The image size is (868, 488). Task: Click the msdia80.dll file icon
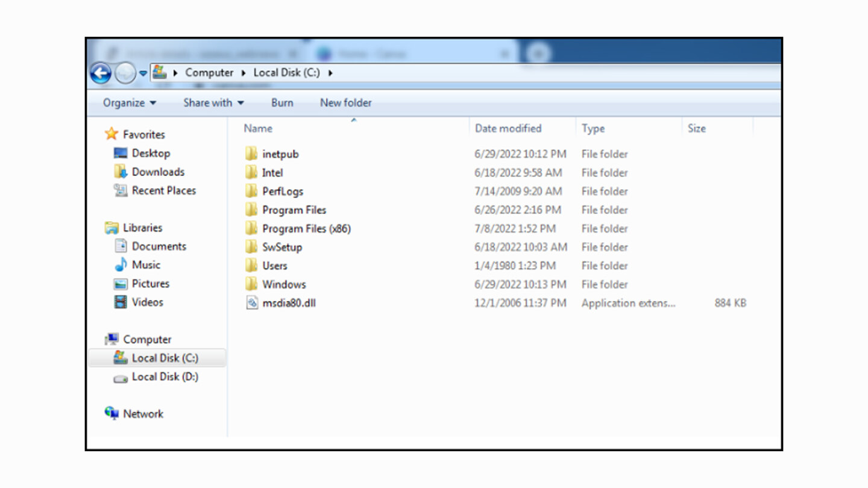click(252, 303)
